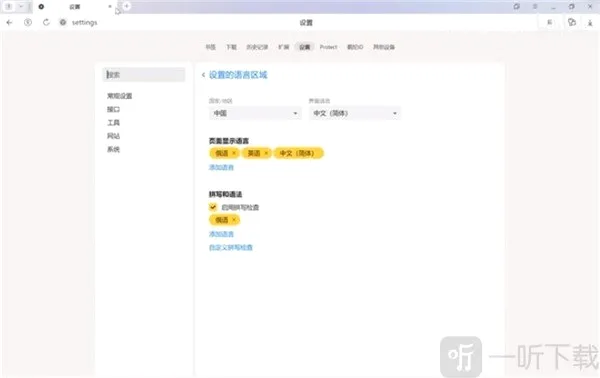Switch to the 下载 settings tab
The width and height of the screenshot is (600, 378).
[231, 47]
